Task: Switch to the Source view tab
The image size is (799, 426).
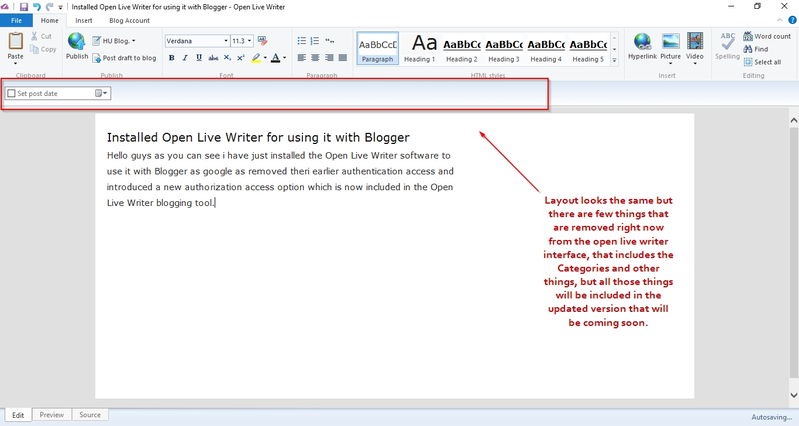Action: (90, 415)
